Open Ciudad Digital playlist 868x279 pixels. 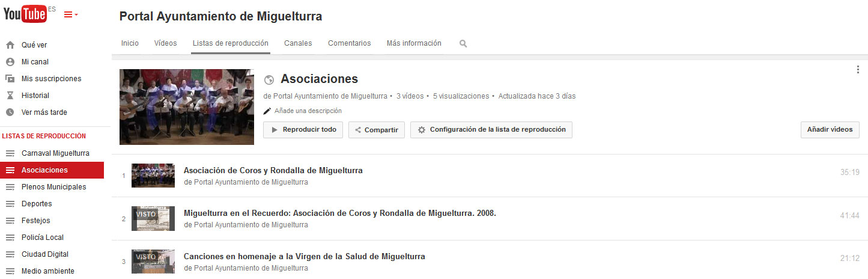tap(45, 254)
